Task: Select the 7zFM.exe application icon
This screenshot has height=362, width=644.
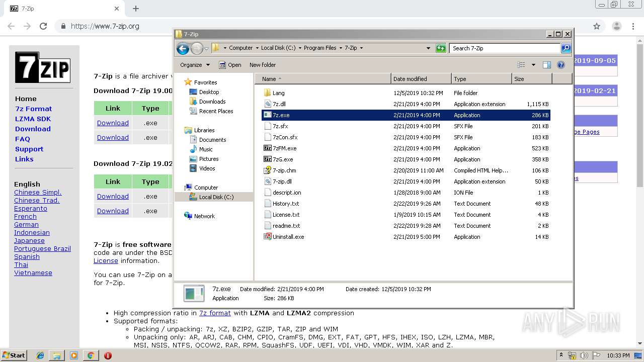Action: (267, 148)
